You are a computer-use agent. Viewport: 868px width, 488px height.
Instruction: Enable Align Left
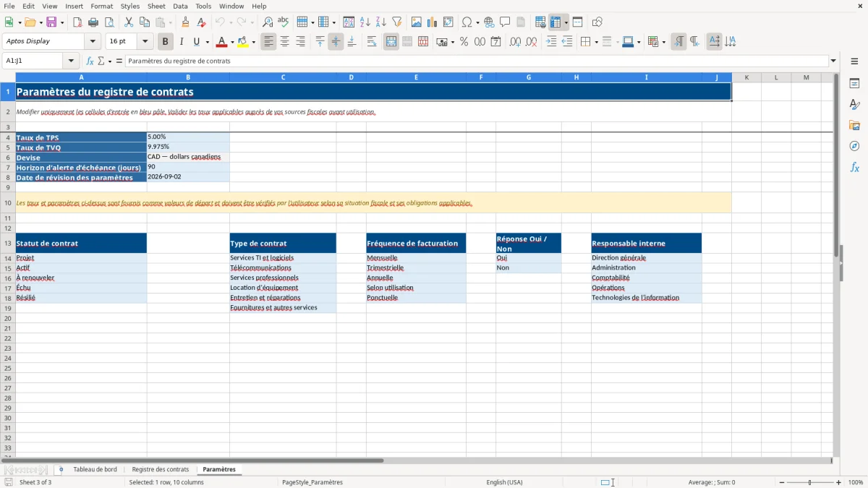(x=268, y=42)
